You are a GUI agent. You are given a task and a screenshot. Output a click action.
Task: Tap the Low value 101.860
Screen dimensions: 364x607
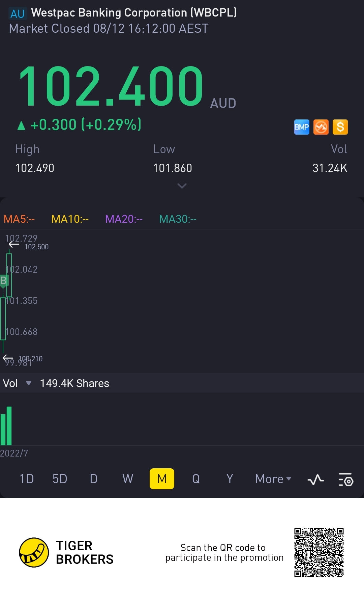173,168
